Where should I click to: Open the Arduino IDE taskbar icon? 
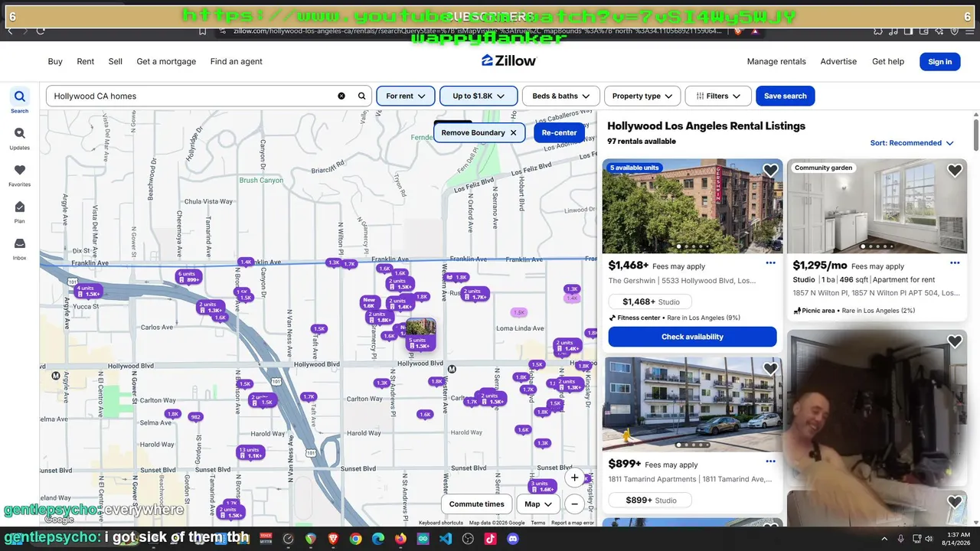tap(423, 539)
